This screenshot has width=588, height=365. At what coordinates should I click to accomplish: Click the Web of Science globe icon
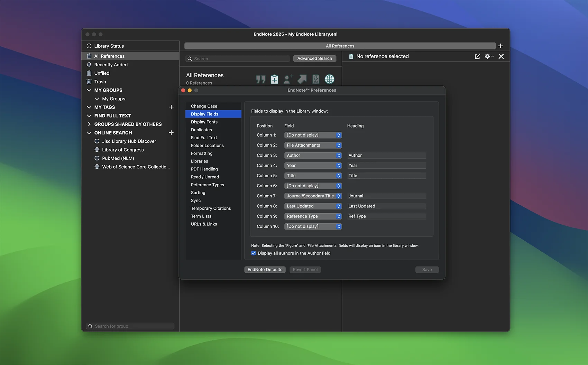coord(97,167)
